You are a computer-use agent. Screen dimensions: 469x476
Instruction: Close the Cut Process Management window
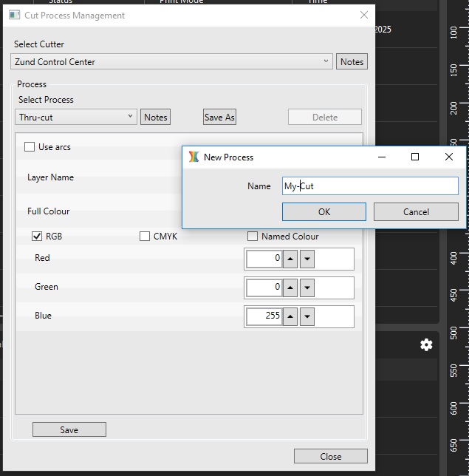coord(363,15)
